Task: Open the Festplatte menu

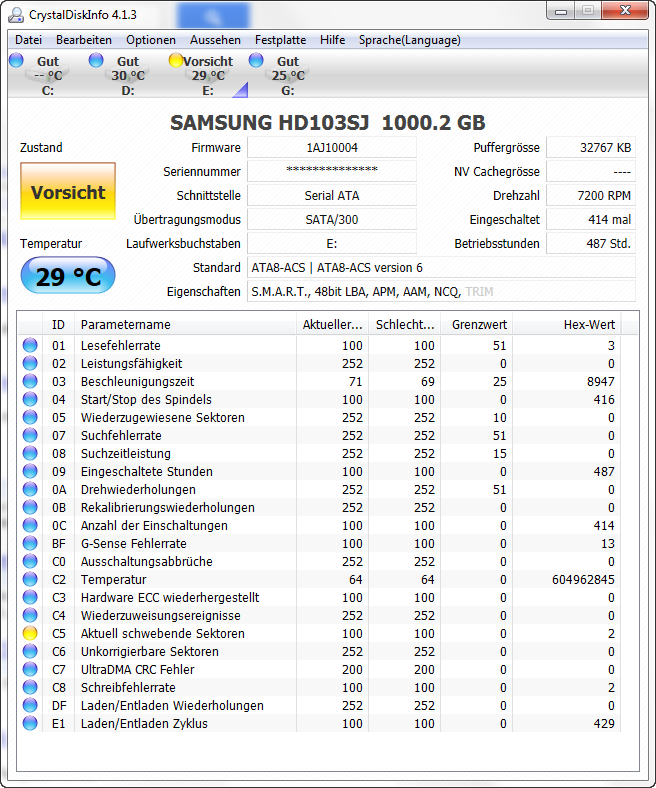Action: (x=280, y=40)
